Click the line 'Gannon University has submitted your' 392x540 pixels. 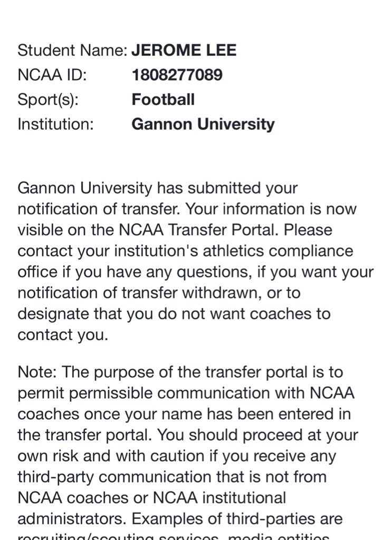[157, 189]
